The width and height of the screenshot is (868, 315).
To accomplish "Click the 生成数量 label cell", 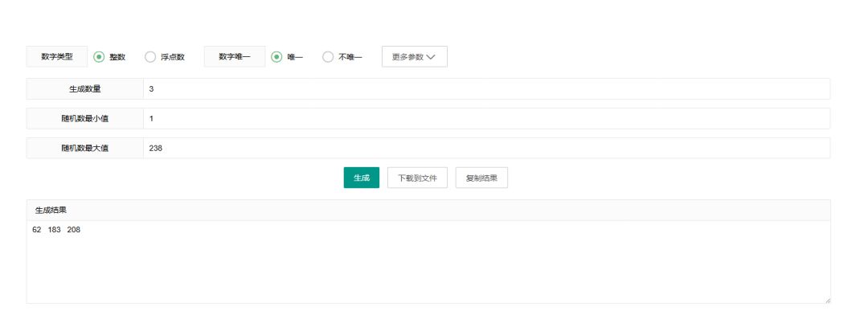I will (x=84, y=88).
